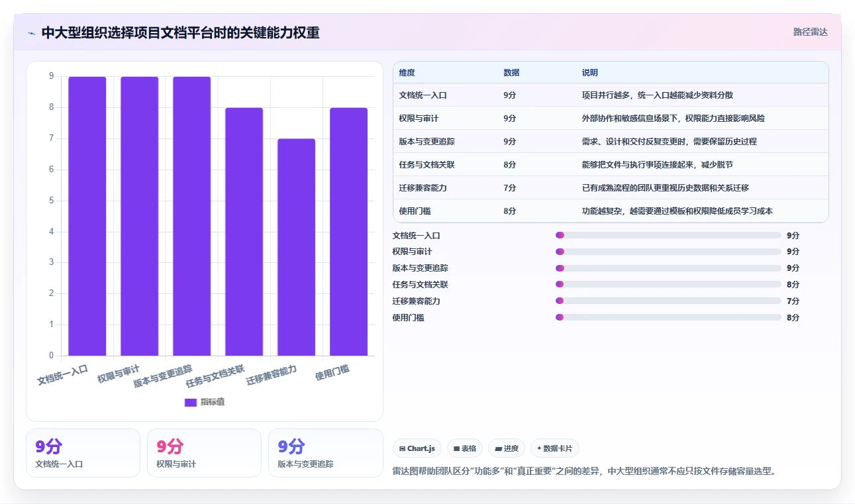The width and height of the screenshot is (855, 504).
Task: Click the 使用门槛 progress bar
Action: pos(668,317)
